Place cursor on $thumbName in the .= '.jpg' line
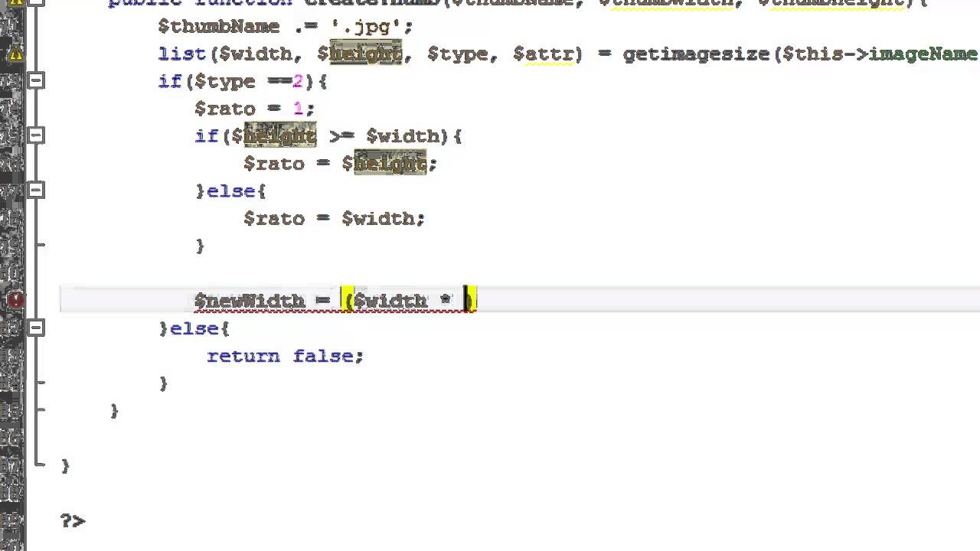The width and height of the screenshot is (980, 551). pyautogui.click(x=219, y=26)
